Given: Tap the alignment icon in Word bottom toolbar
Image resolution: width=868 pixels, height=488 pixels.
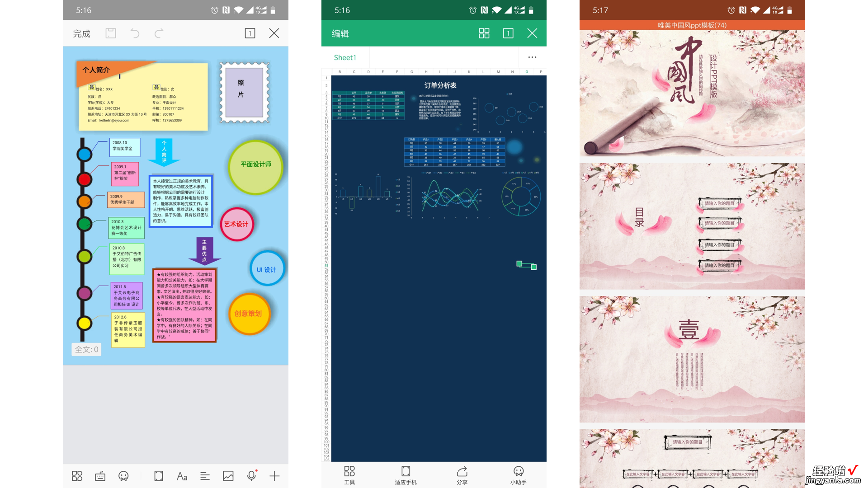Looking at the screenshot, I should 204,475.
